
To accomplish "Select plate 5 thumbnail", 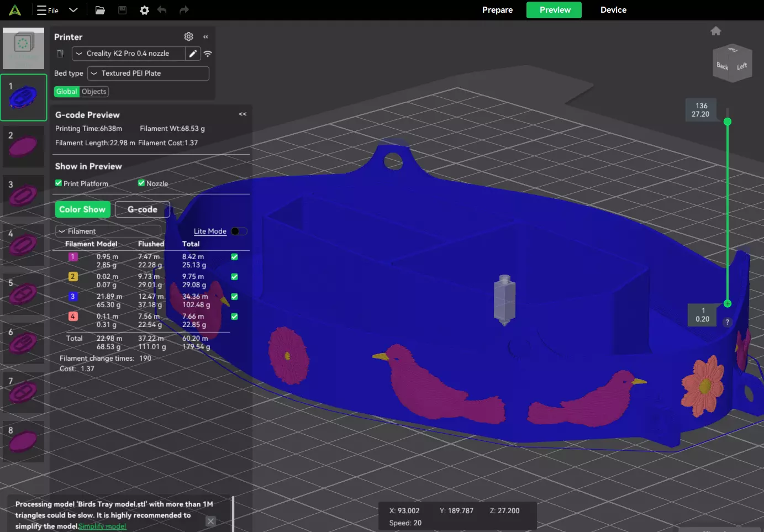I will pyautogui.click(x=24, y=294).
